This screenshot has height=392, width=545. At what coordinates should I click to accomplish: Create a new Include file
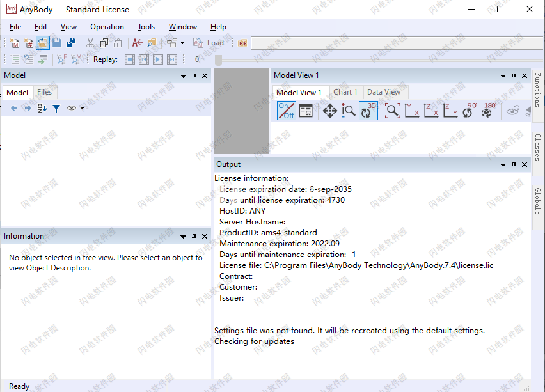[29, 43]
